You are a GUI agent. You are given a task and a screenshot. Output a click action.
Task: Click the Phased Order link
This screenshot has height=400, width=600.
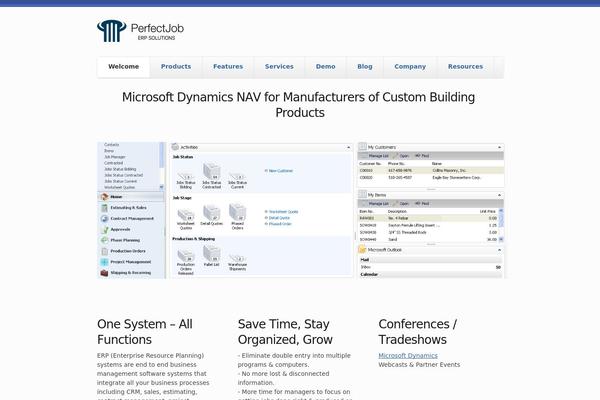(x=278, y=224)
